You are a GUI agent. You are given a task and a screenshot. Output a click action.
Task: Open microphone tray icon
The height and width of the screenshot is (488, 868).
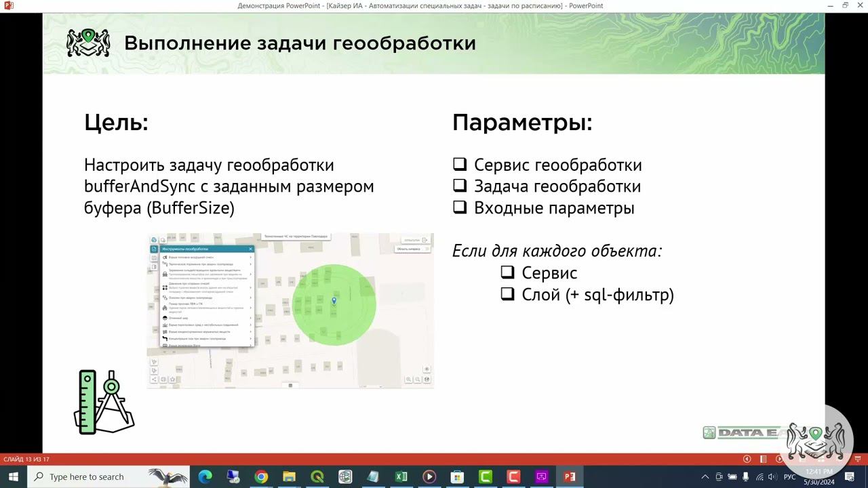746,477
